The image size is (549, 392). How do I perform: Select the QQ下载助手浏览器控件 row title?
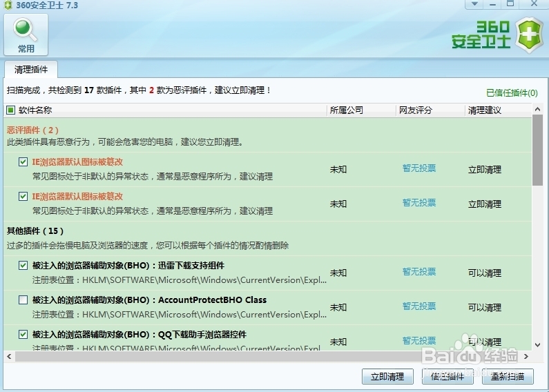pyautogui.click(x=139, y=335)
